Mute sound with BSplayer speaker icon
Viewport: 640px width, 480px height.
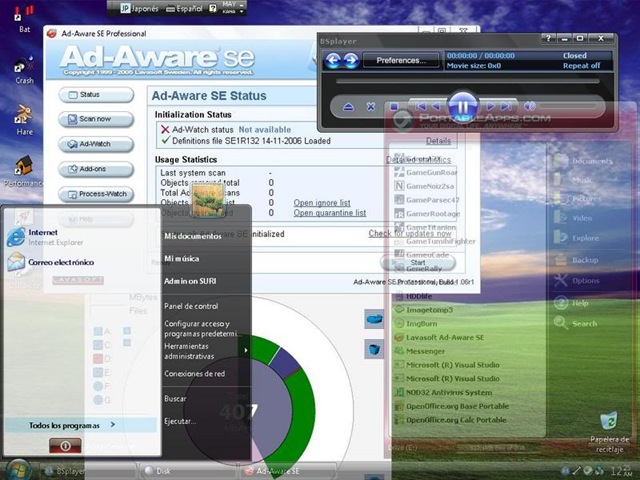(x=529, y=107)
